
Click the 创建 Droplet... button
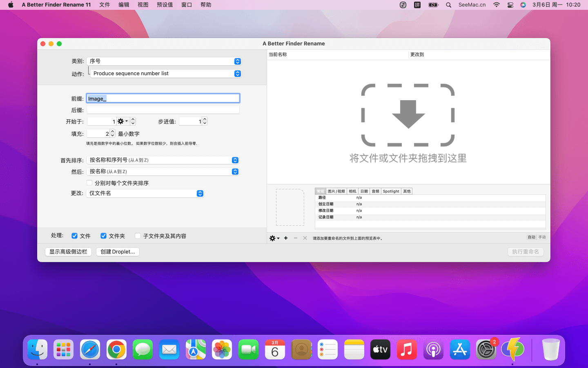[118, 251]
